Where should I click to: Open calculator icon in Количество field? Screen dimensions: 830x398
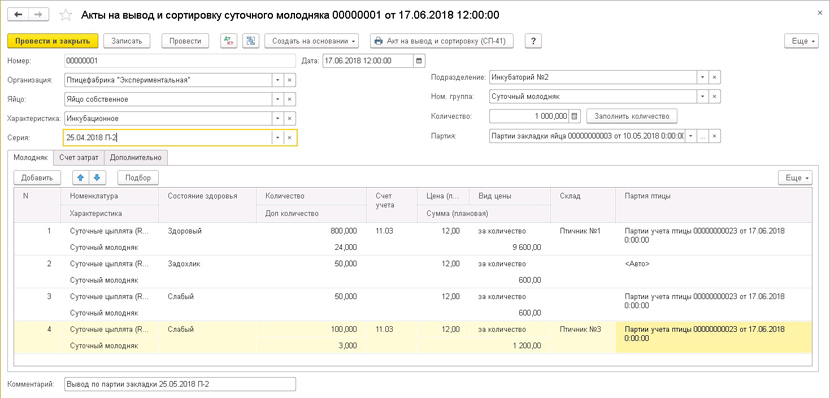575,116
